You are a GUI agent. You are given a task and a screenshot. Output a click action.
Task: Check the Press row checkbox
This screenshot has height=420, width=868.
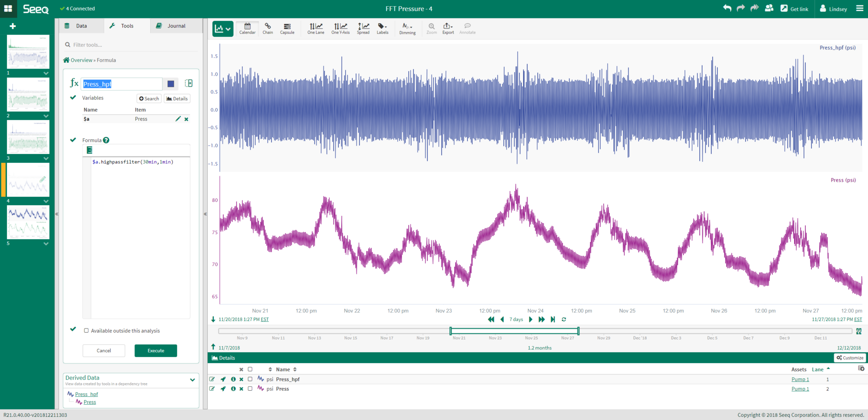click(250, 388)
